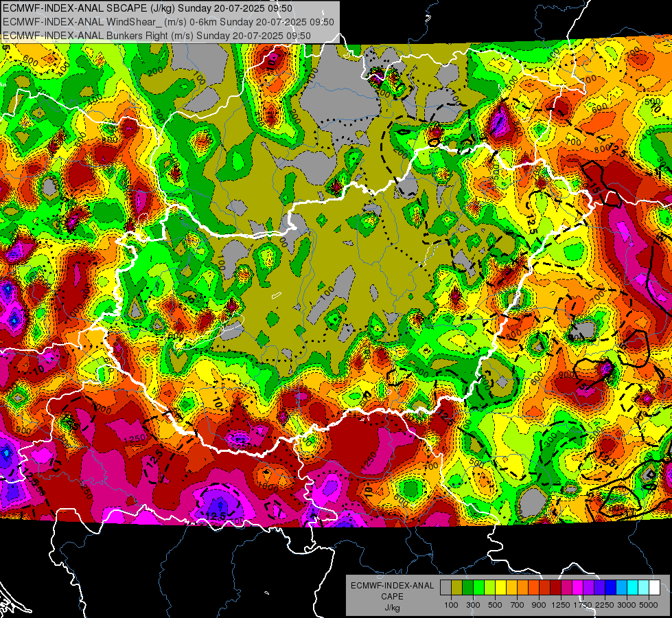The height and width of the screenshot is (618, 672).
Task: Click the crimson-pink legend swatch after 1250
Action: (x=566, y=588)
